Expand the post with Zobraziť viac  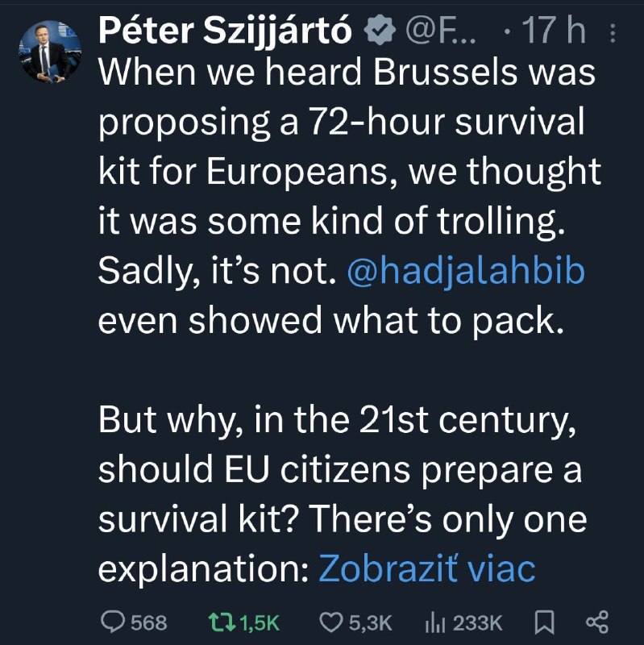(x=427, y=567)
